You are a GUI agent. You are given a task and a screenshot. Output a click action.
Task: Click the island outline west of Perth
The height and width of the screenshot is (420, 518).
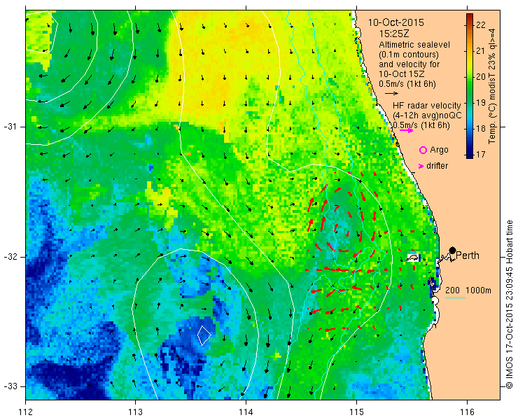(x=412, y=258)
